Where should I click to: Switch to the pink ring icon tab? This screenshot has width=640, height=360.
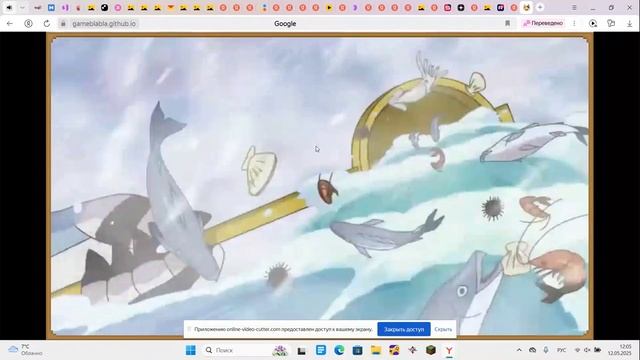(118, 7)
